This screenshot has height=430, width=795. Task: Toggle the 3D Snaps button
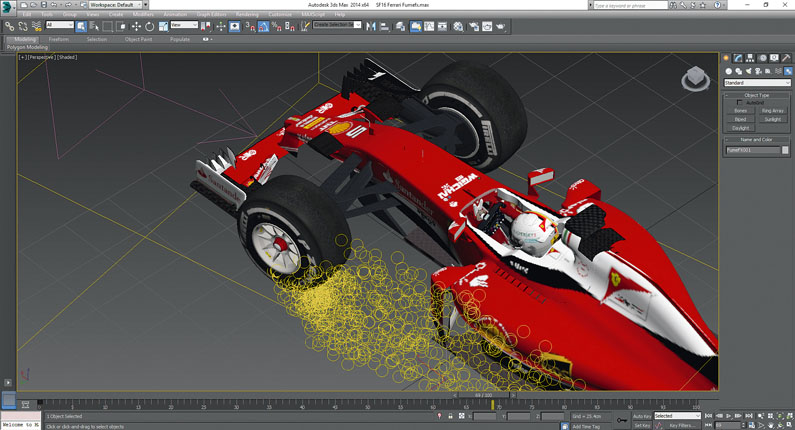250,26
